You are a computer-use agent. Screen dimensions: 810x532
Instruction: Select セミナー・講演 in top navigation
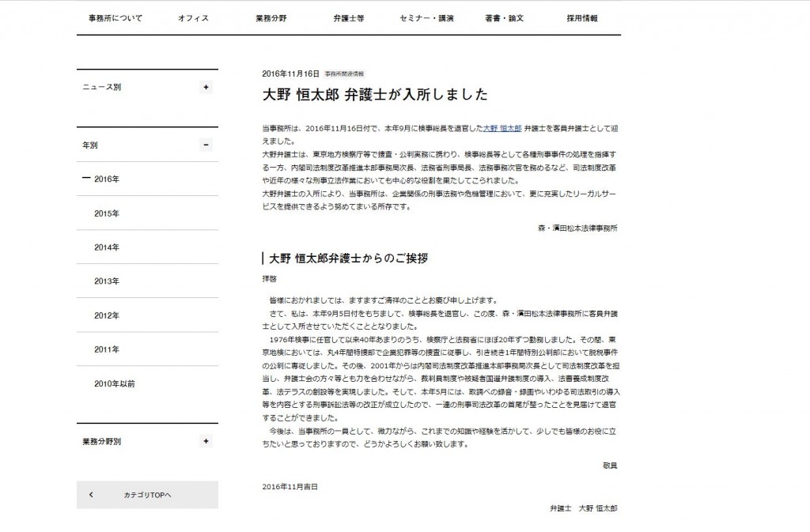[x=426, y=18]
